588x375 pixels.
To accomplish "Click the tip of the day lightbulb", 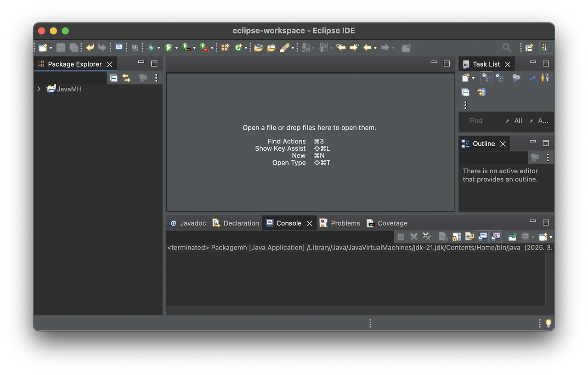I will (x=548, y=323).
